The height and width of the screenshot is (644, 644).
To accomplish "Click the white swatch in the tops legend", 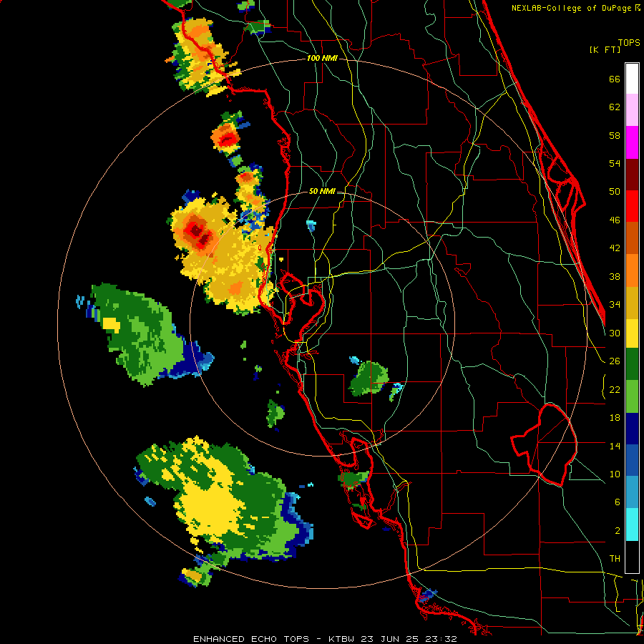I will click(632, 79).
